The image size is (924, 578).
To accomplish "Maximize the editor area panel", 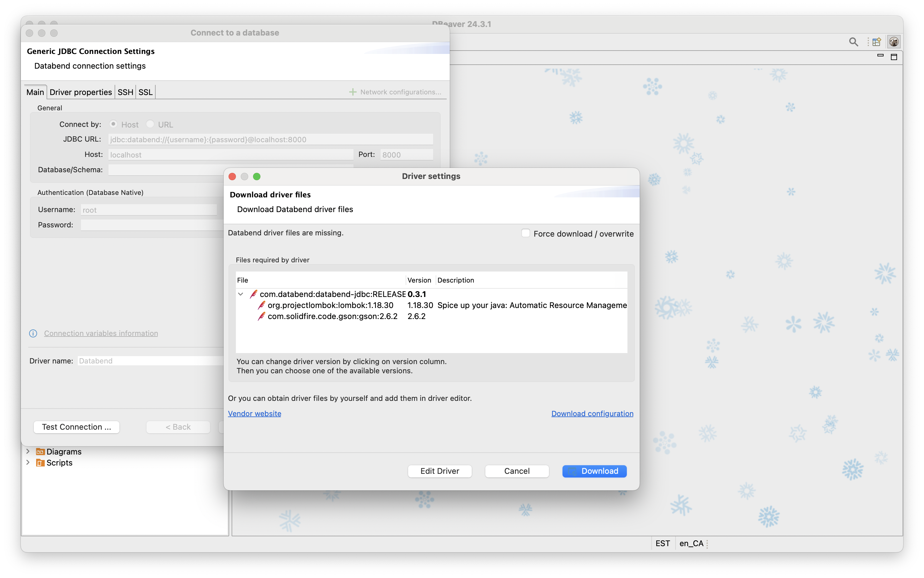I will (894, 57).
